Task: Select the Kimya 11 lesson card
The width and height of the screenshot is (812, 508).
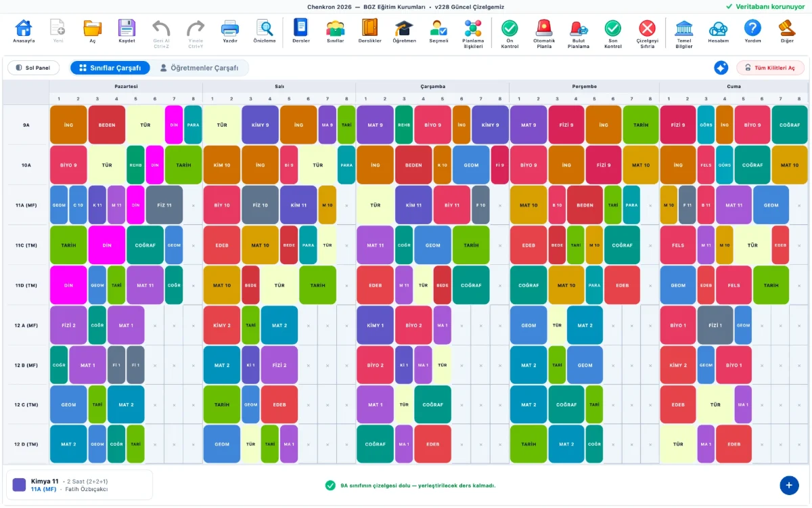Action: pos(79,485)
